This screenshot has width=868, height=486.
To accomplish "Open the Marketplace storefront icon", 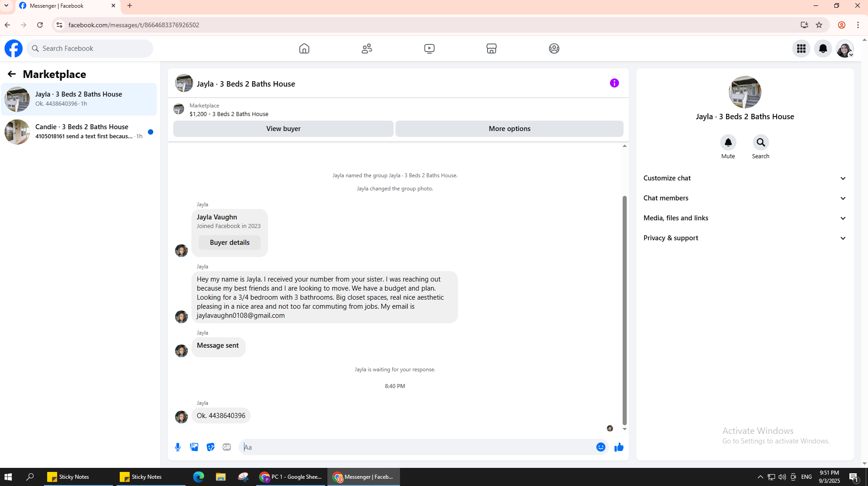I will pyautogui.click(x=492, y=49).
